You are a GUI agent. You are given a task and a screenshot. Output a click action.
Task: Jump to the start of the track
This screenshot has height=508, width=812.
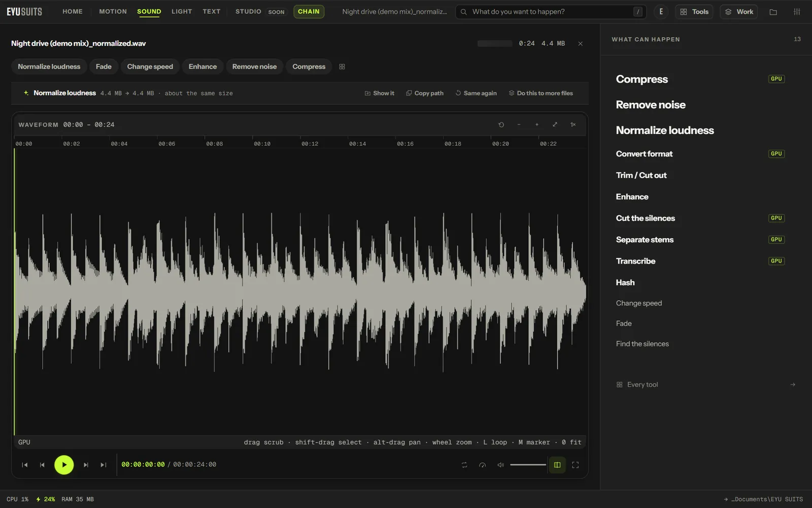(x=24, y=465)
